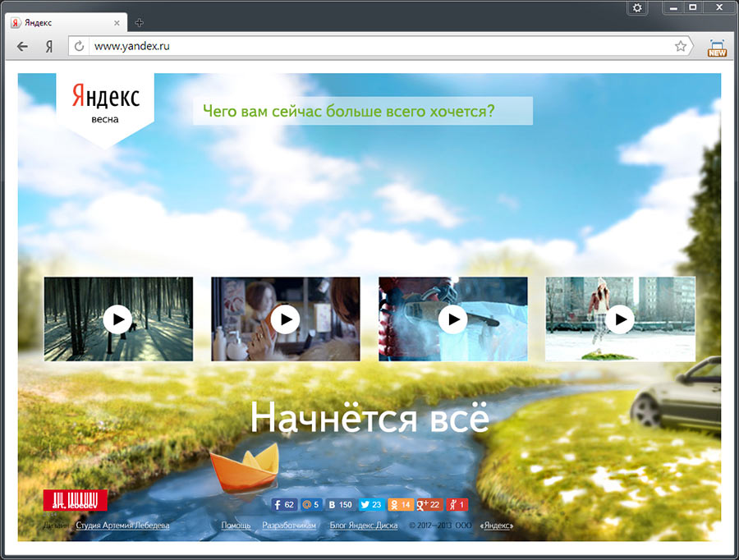The width and height of the screenshot is (739, 560).
Task: Share on Facebook with the 62 counter
Action: tap(284, 505)
